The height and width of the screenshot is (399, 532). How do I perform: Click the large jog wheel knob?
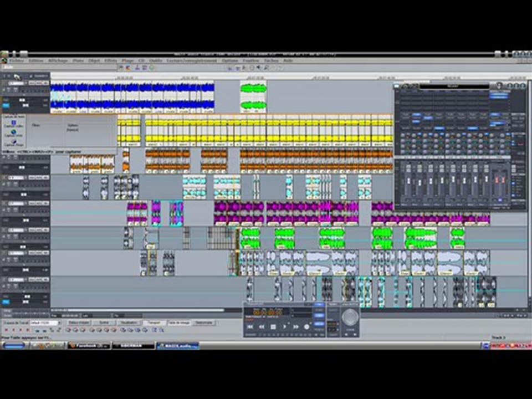point(350,317)
